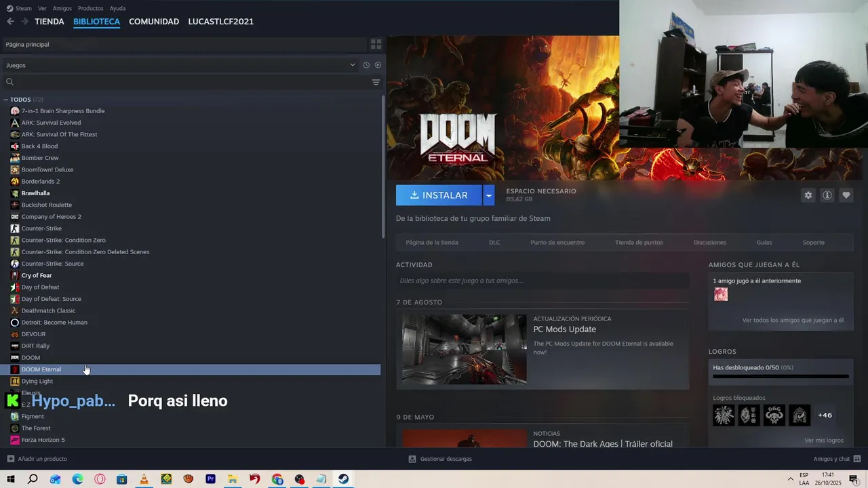This screenshot has width=868, height=488.
Task: Open the third locked achievement icon
Action: click(774, 415)
